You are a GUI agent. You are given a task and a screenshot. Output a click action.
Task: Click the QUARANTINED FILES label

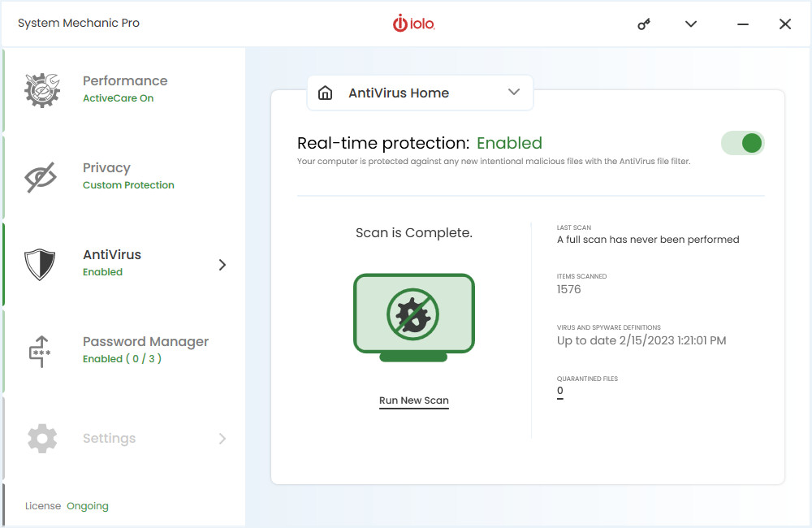point(587,379)
